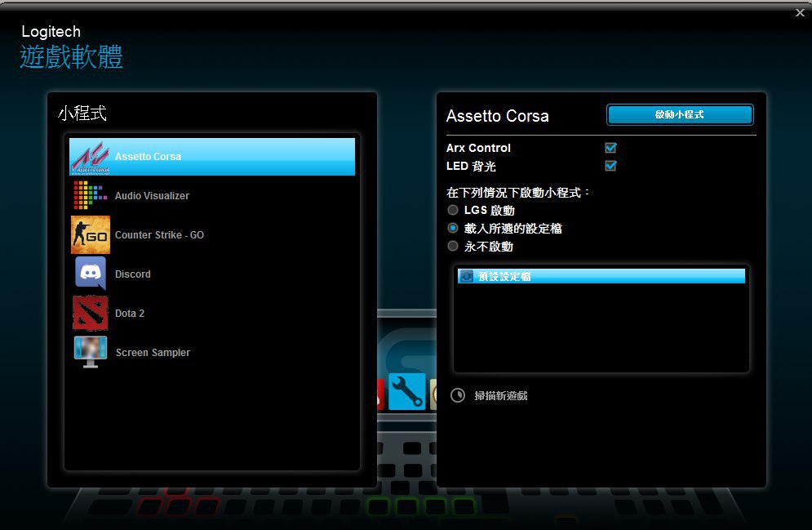Click the Counter Strike GO icon
The image size is (812, 530).
[x=90, y=234]
